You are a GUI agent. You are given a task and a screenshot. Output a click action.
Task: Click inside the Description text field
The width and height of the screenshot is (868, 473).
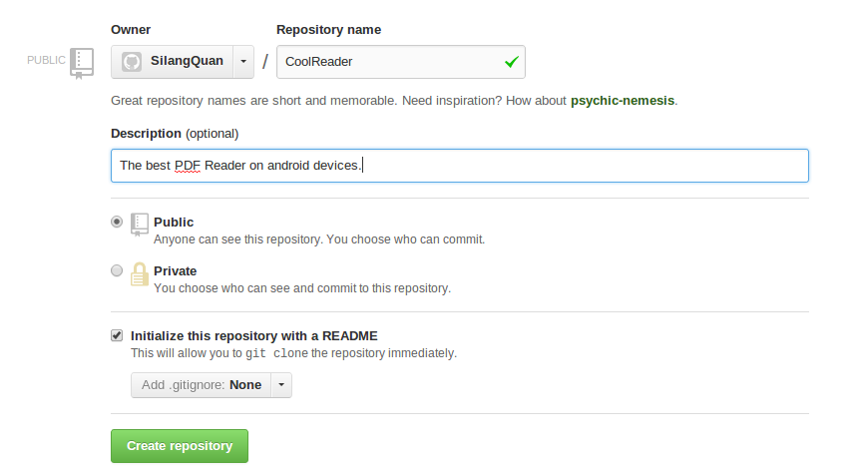(460, 166)
